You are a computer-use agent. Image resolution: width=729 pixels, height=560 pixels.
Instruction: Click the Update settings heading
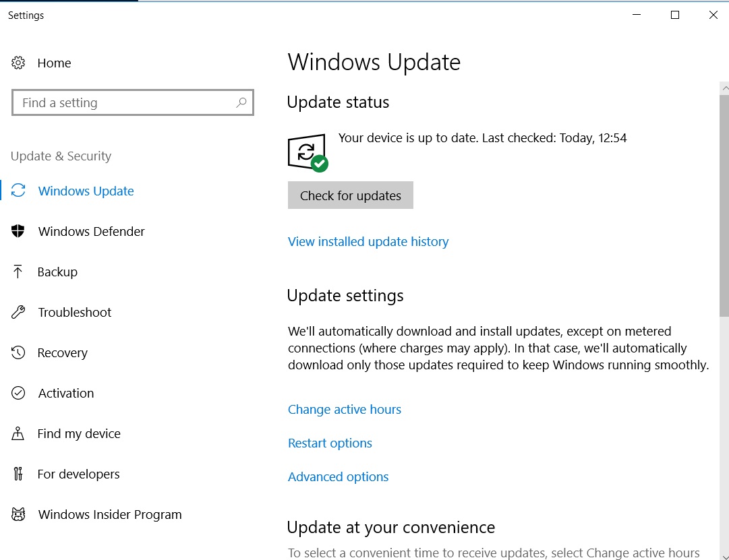click(x=345, y=296)
